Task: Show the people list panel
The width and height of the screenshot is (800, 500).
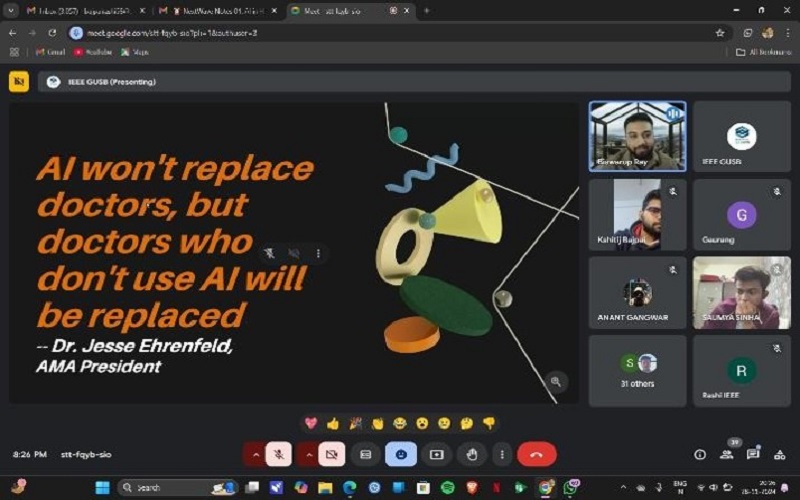Action: pyautogui.click(x=727, y=454)
